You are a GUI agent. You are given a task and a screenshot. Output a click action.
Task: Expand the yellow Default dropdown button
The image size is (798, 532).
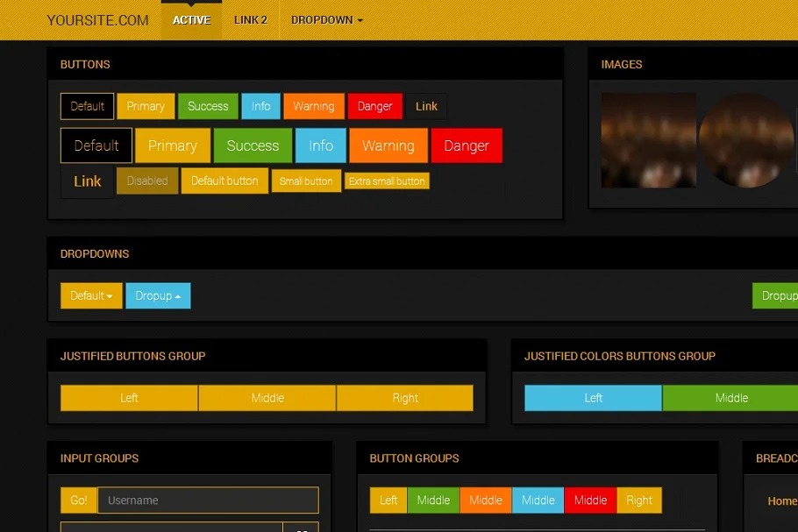tap(91, 296)
